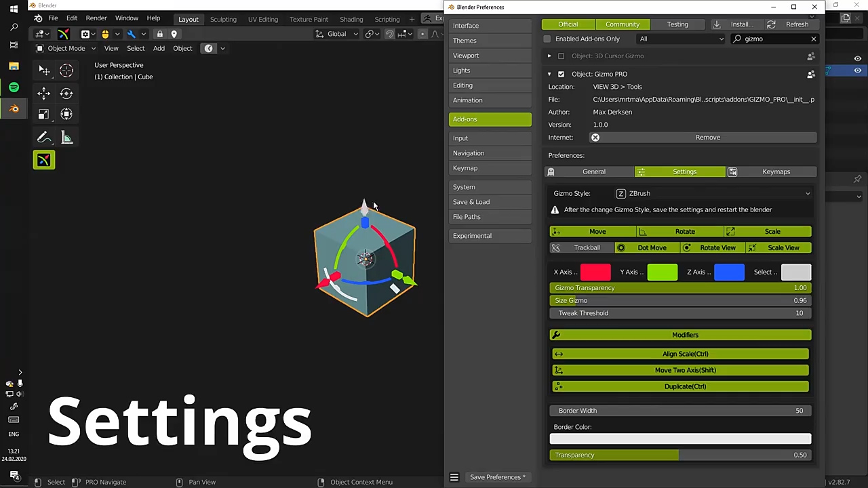Toggle the Rotate View option
The height and width of the screenshot is (488, 868).
tap(713, 248)
